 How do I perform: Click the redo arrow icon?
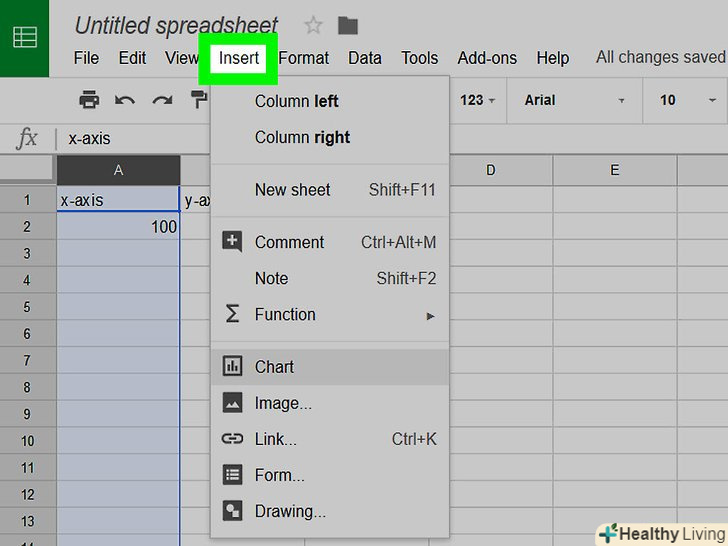tap(162, 100)
